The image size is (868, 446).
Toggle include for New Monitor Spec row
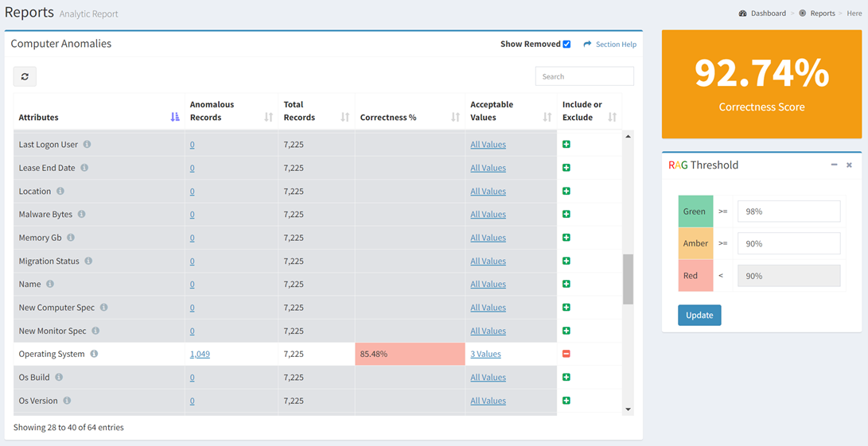point(566,331)
